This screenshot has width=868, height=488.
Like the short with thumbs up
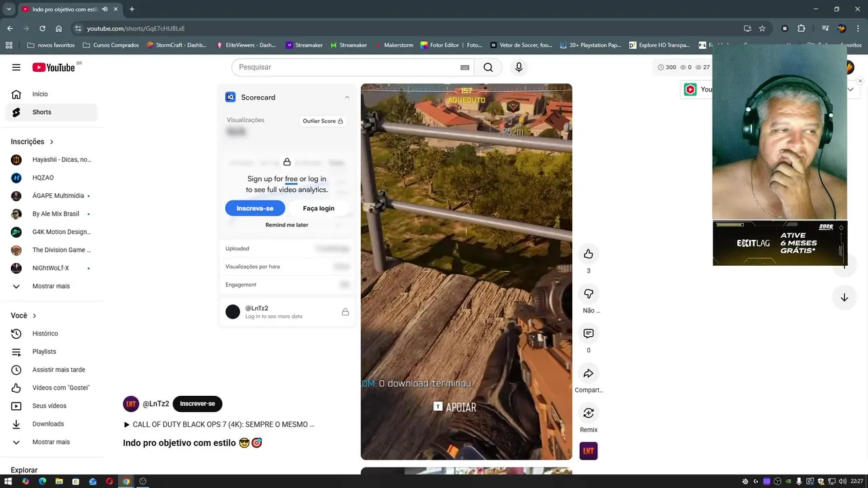tap(589, 254)
